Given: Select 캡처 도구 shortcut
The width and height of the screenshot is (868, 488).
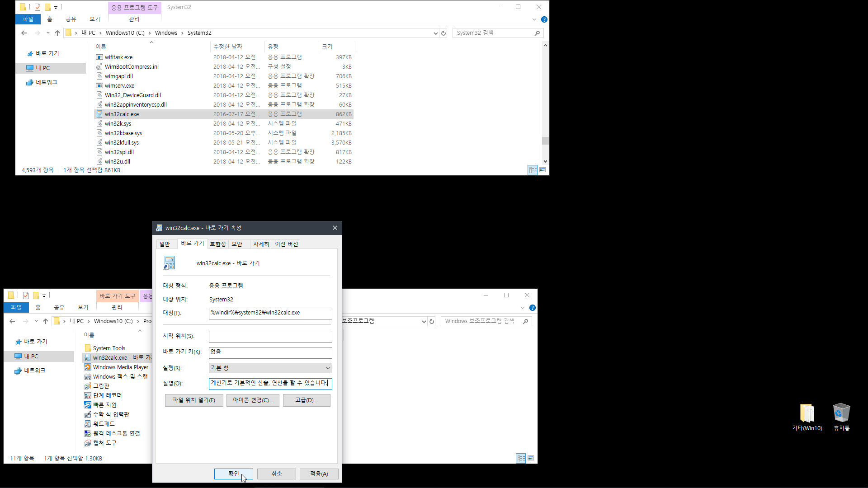Looking at the screenshot, I should tap(104, 443).
